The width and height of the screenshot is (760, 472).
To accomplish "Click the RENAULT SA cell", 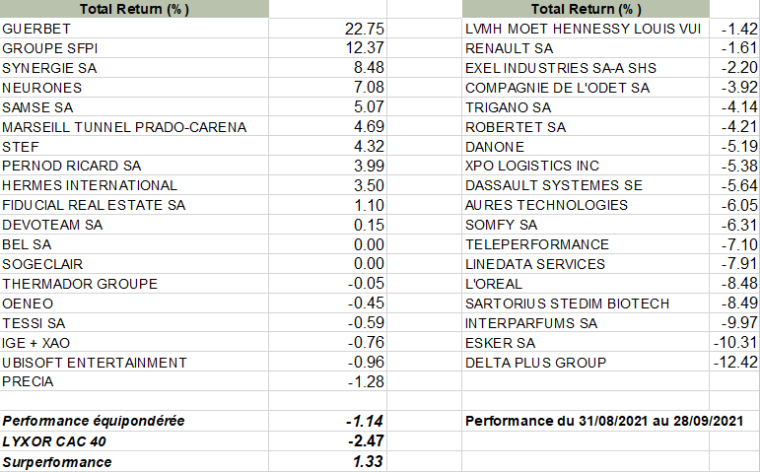I will pyautogui.click(x=586, y=48).
